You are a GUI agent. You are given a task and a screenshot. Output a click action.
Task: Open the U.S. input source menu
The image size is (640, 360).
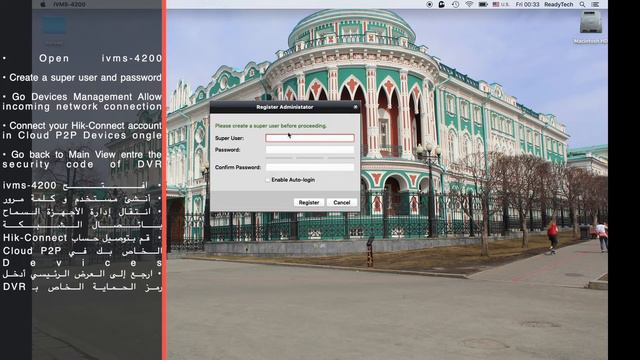(x=501, y=4)
